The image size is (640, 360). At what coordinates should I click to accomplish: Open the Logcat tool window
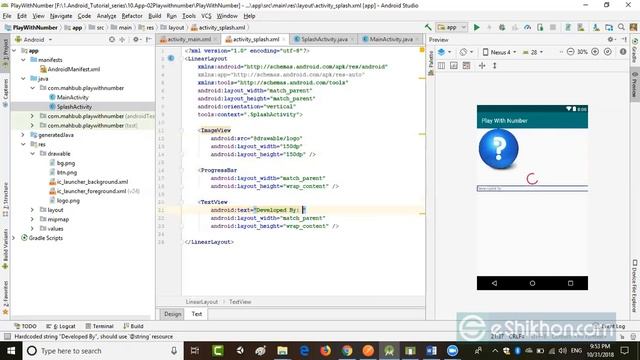click(x=61, y=326)
